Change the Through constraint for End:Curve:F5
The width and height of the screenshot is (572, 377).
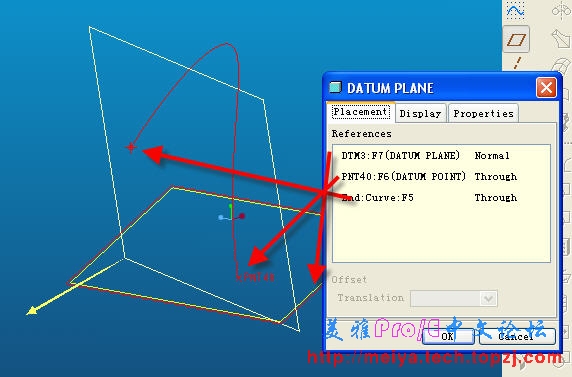496,198
